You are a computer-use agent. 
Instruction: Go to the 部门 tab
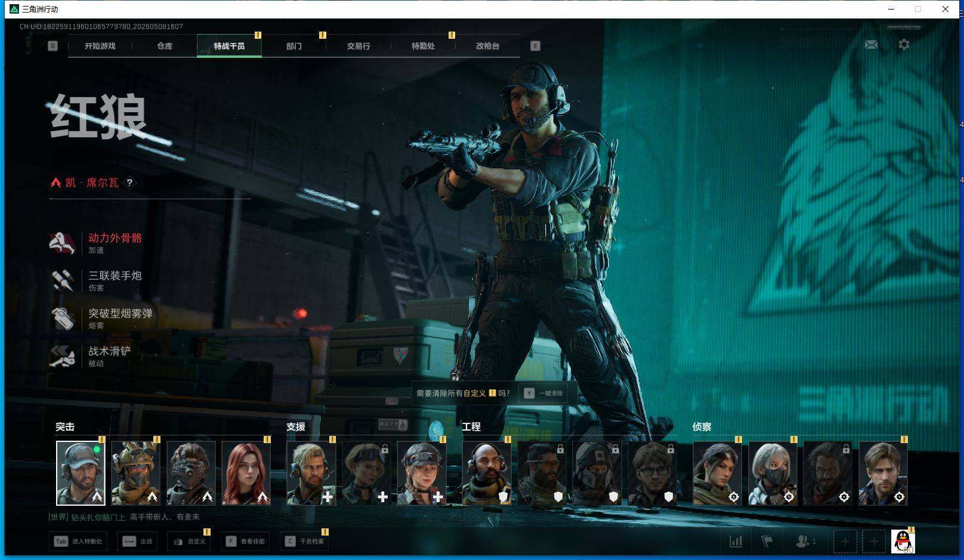(293, 46)
